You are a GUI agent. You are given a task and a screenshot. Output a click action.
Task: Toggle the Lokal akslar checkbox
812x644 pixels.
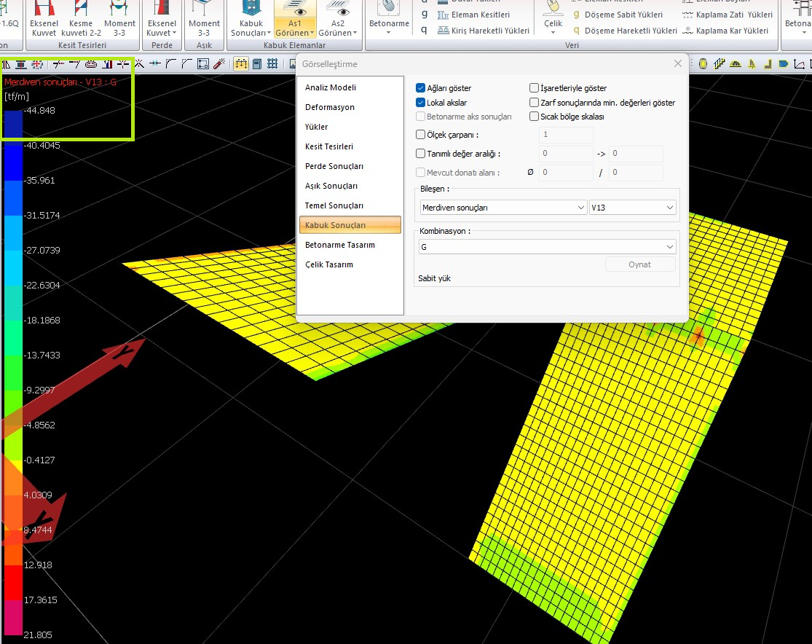420,103
